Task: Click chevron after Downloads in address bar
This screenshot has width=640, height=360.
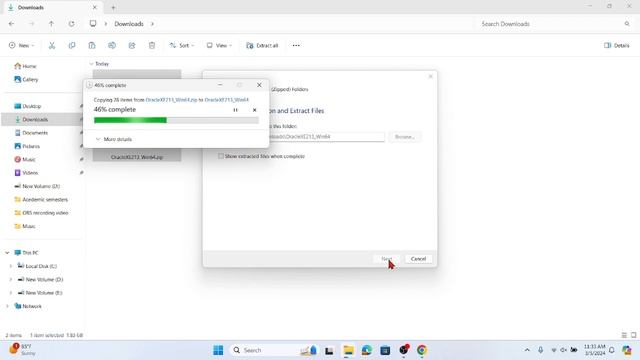Action: [152, 24]
